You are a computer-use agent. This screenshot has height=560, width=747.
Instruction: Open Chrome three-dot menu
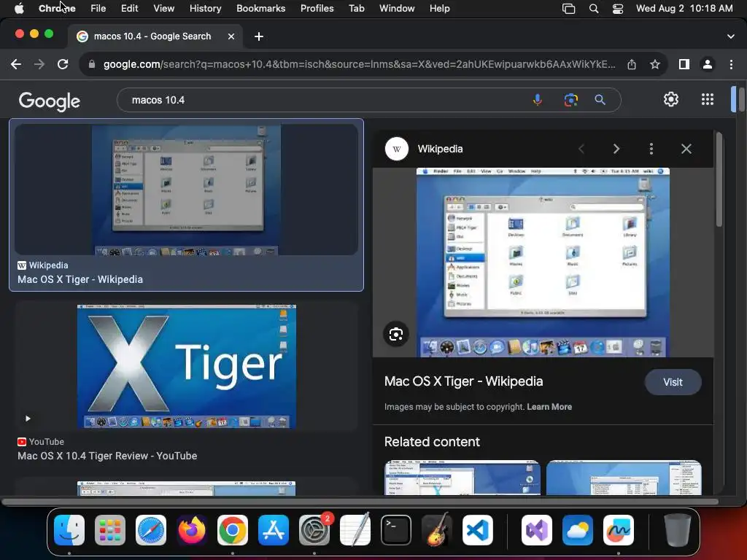(x=731, y=64)
